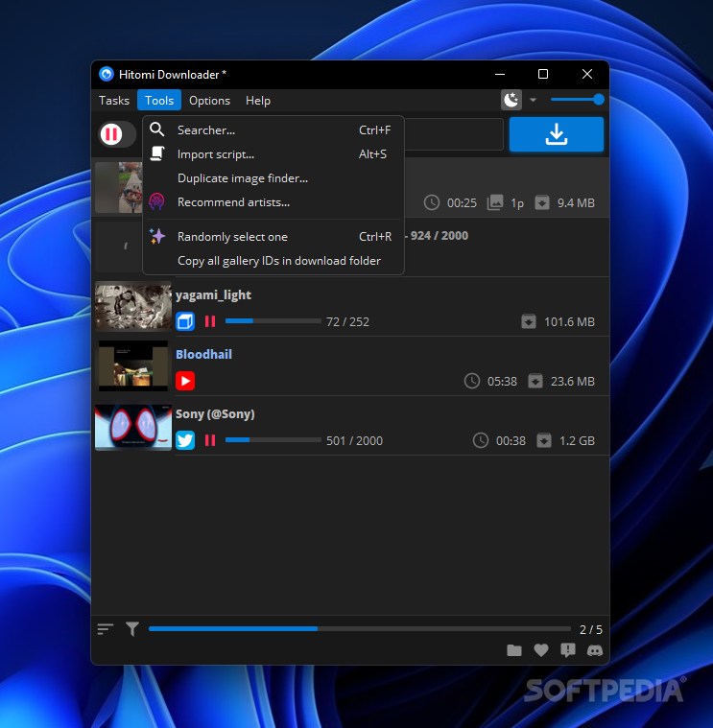Click the Sony task progress bar

273,439
